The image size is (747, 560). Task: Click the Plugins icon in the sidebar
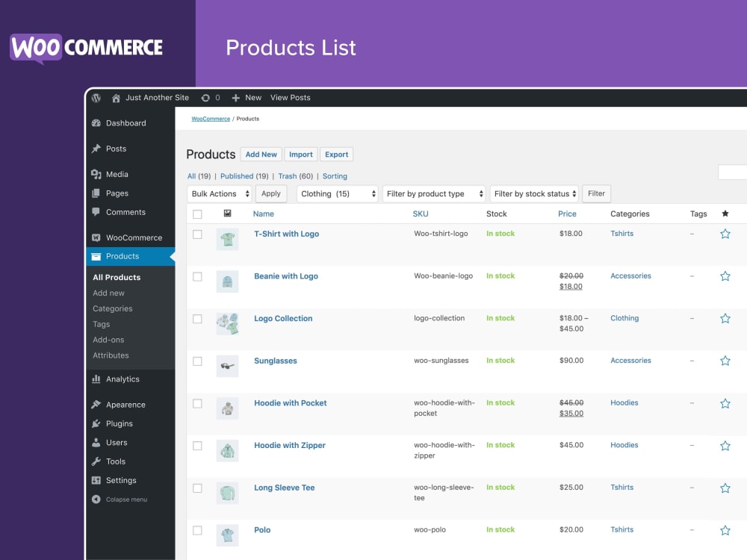pos(96,423)
